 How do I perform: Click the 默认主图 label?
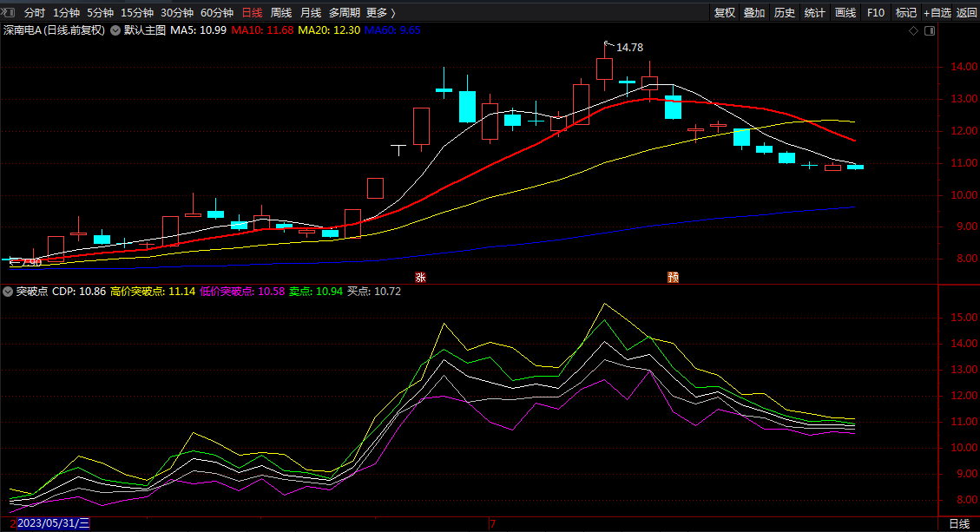144,30
